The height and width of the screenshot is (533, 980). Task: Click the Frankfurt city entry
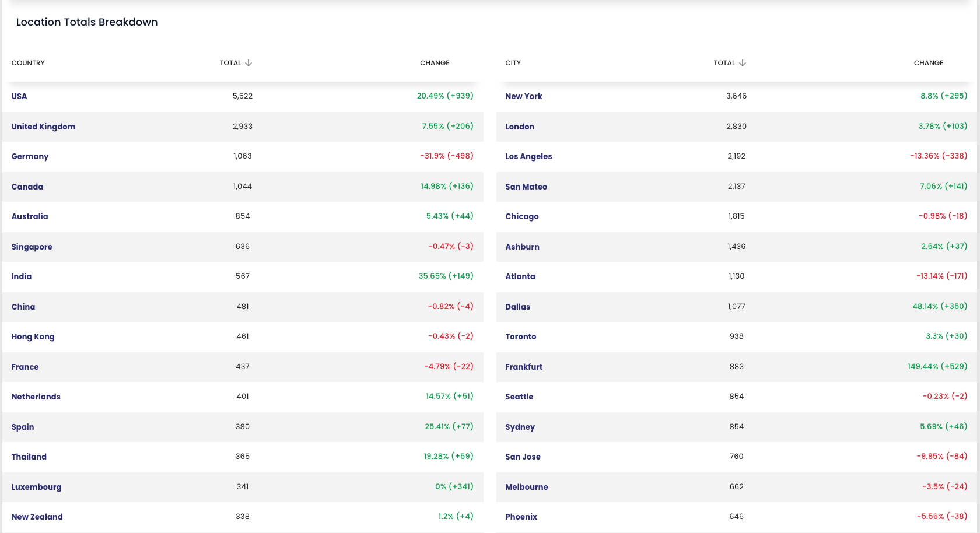[x=524, y=367]
